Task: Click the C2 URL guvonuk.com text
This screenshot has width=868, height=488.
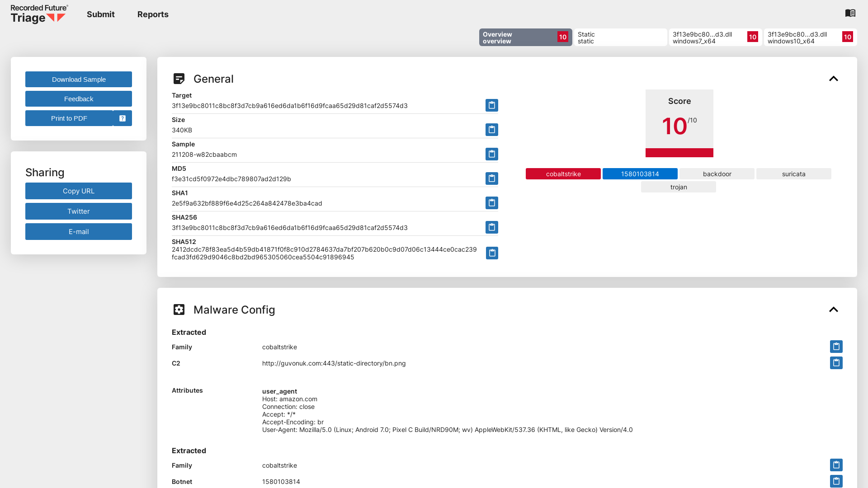Action: [334, 363]
